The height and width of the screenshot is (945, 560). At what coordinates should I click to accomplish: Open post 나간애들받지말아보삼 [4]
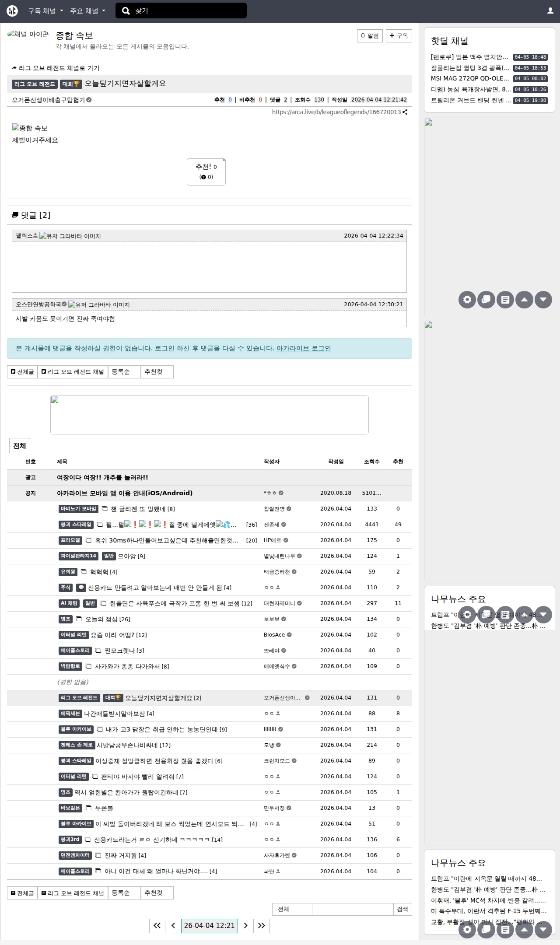pyautogui.click(x=119, y=714)
